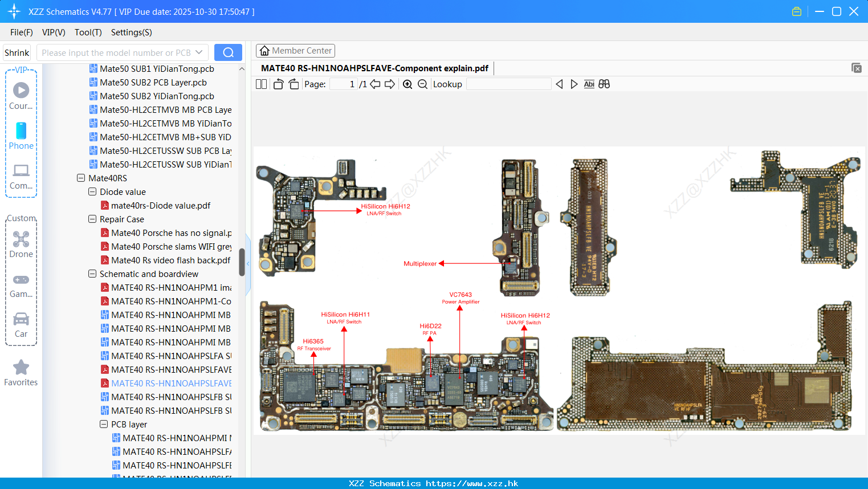The height and width of the screenshot is (489, 868).
Task: Open the Courses sidebar icon
Action: (x=21, y=95)
